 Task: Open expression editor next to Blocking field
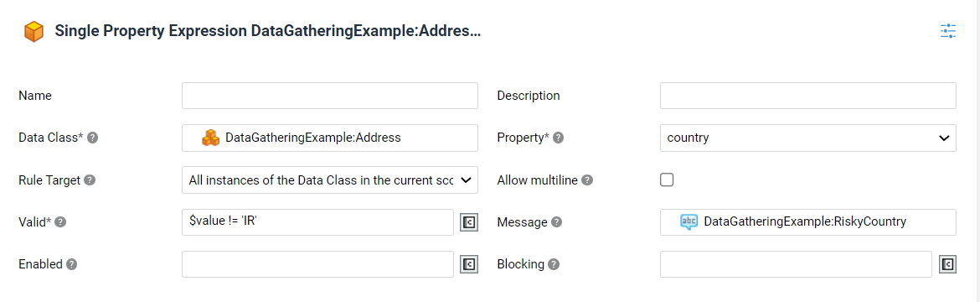(x=947, y=264)
